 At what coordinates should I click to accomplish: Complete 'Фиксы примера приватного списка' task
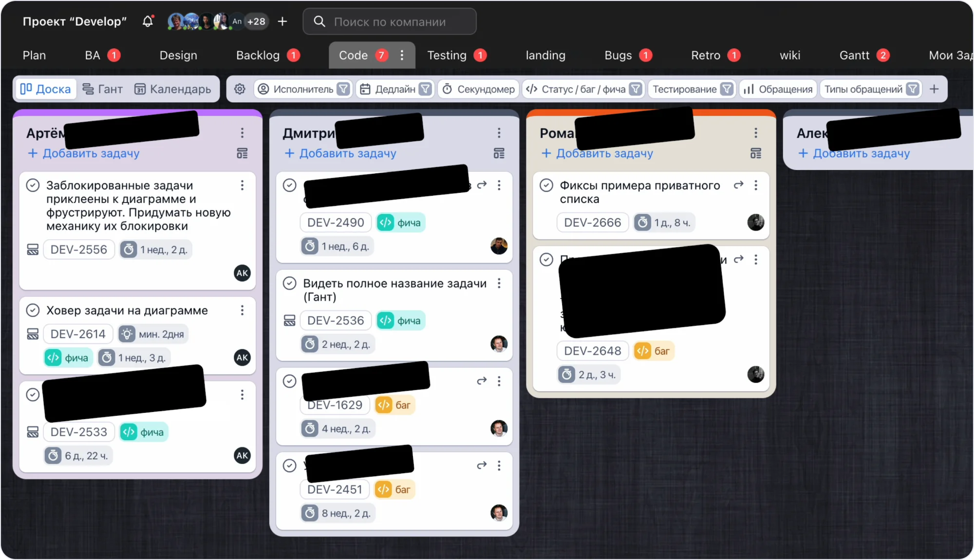tap(546, 186)
